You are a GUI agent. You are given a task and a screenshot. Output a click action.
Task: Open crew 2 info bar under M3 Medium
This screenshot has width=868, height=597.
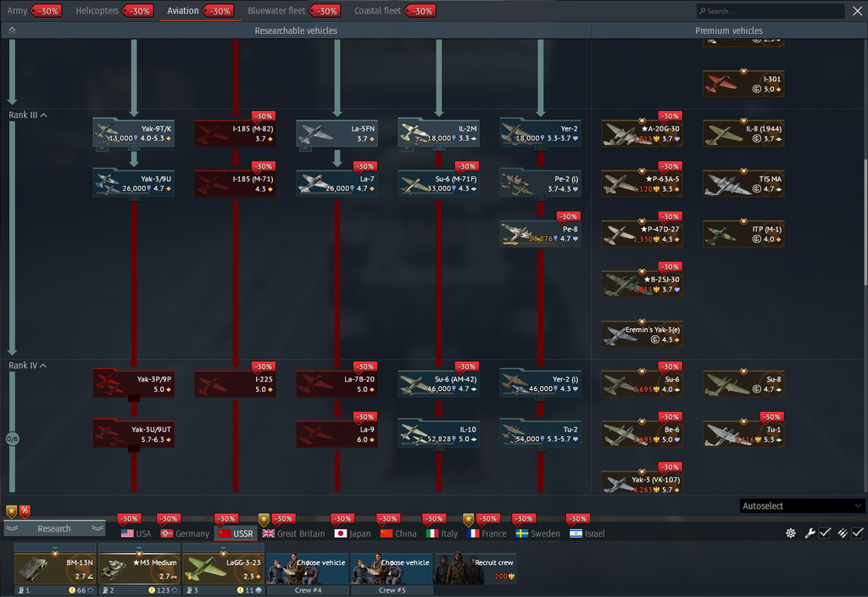coord(140,590)
